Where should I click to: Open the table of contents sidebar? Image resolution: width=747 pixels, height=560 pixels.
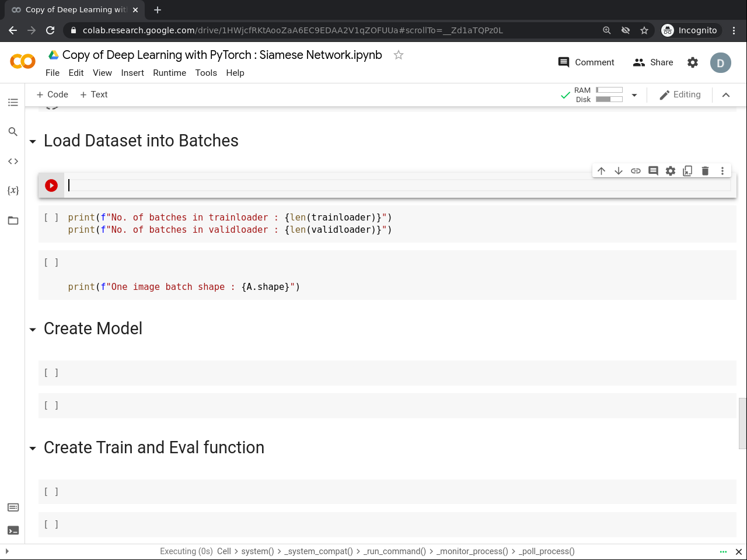pyautogui.click(x=13, y=103)
